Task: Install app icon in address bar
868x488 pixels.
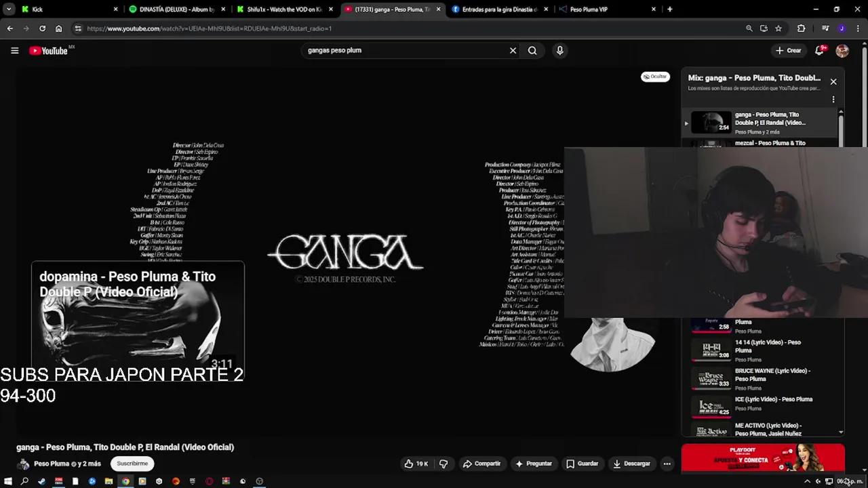Action: click(764, 28)
